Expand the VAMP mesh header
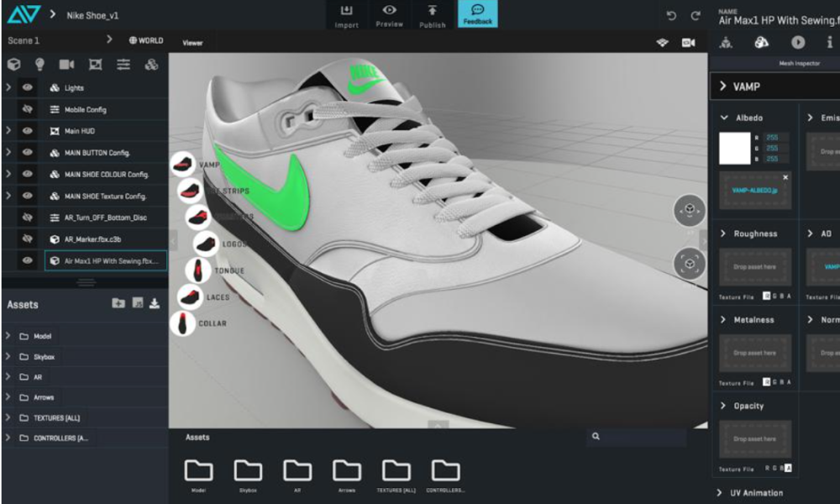Image resolution: width=840 pixels, height=504 pixels. [x=722, y=86]
